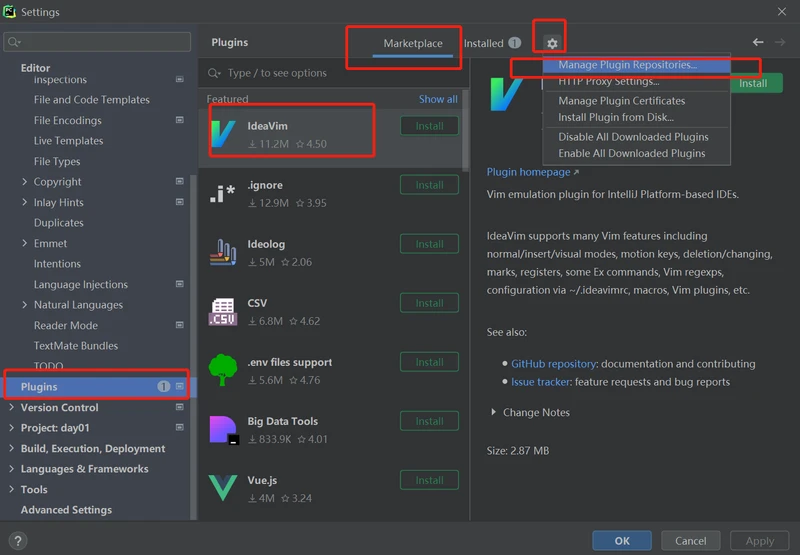The height and width of the screenshot is (555, 800).
Task: Select the .env files support icon
Action: [222, 370]
